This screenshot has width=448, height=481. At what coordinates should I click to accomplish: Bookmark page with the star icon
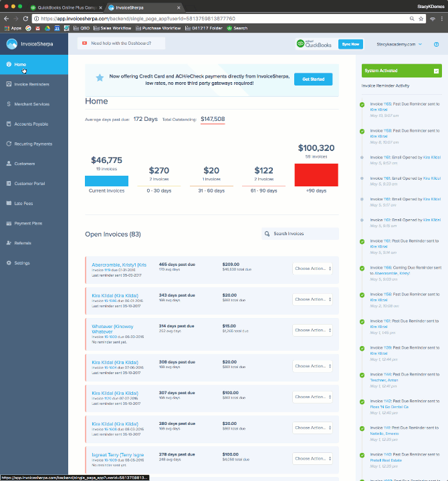tap(421, 19)
